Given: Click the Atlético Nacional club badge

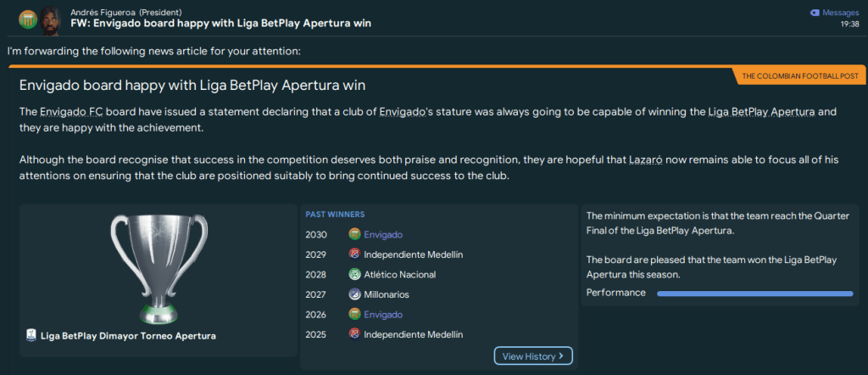Looking at the screenshot, I should [354, 275].
